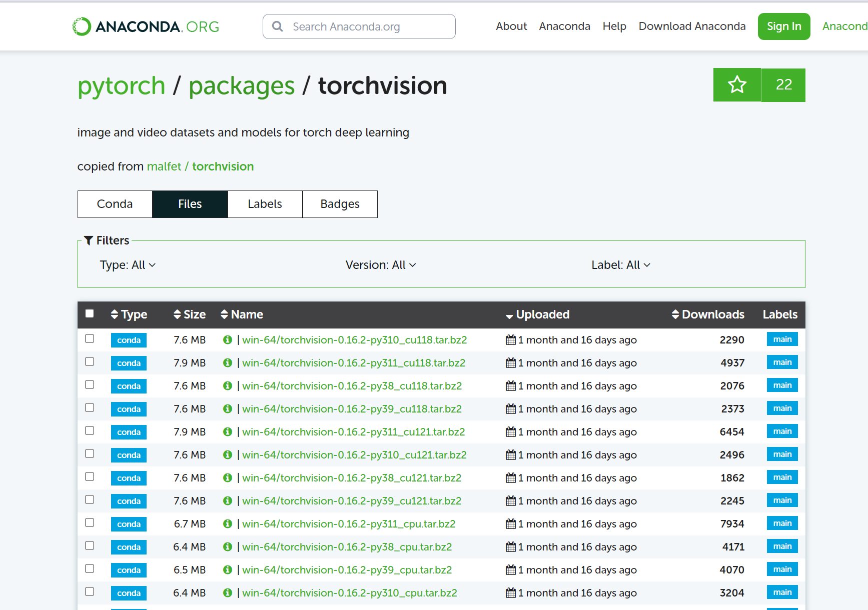Open info for py310_cpu file

tap(228, 593)
